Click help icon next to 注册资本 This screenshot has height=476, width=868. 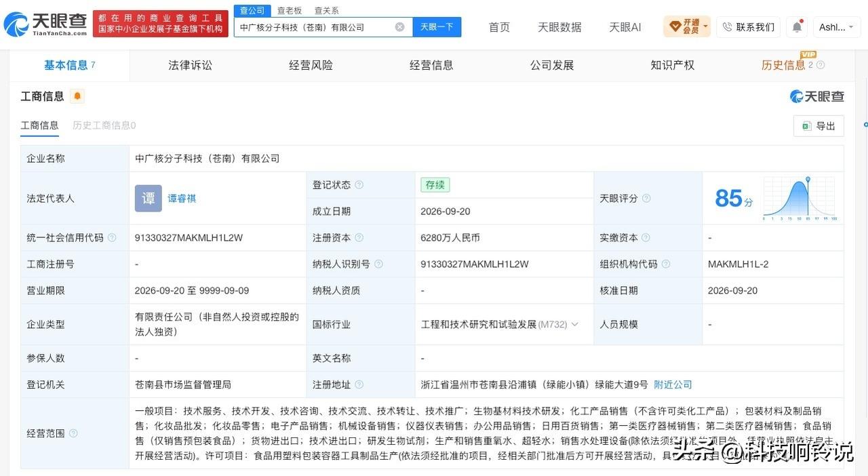pos(359,238)
